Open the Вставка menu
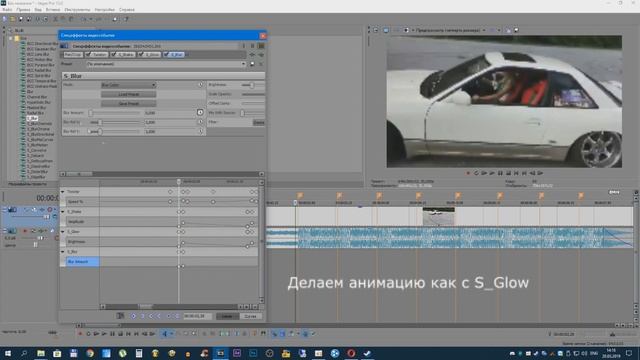The image size is (640, 360). click(53, 9)
